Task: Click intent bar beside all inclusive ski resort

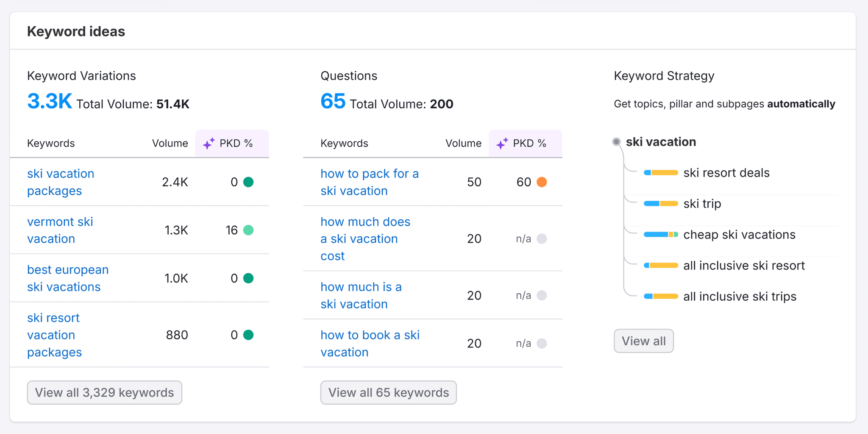Action: coord(661,266)
